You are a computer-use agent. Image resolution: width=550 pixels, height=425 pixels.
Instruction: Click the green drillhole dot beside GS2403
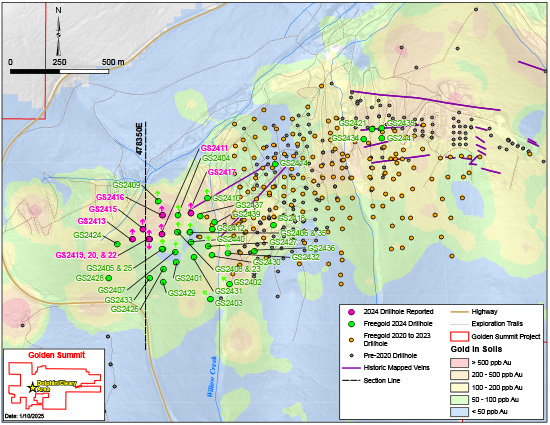tap(210, 299)
